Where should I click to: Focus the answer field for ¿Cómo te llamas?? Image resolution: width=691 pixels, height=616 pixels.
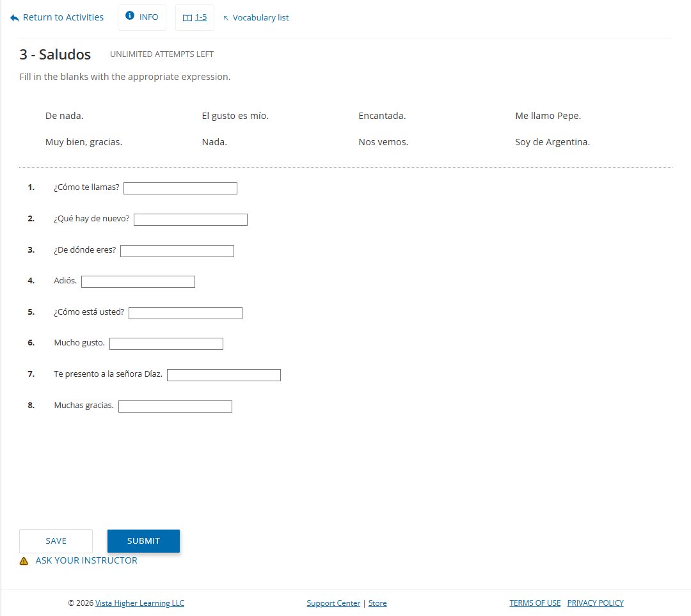click(180, 188)
